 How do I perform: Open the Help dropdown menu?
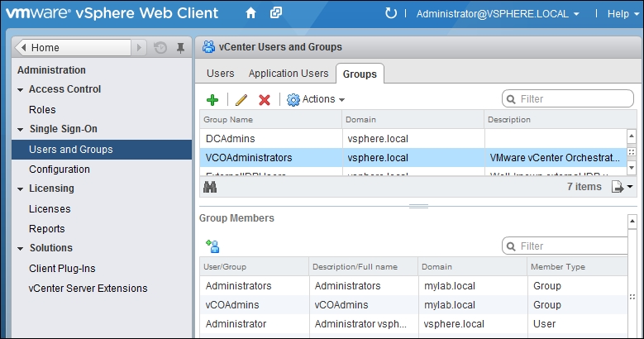tap(623, 13)
